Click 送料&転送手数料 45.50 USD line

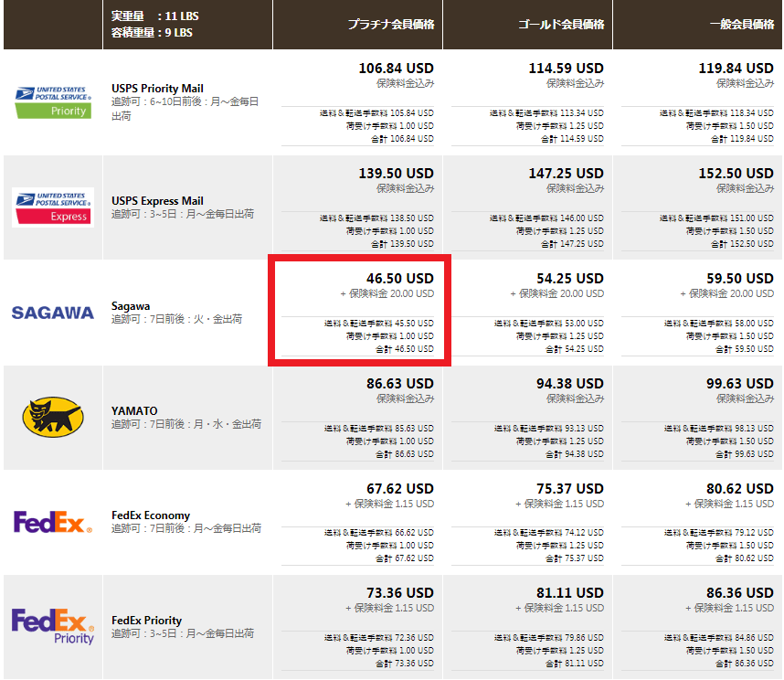click(x=379, y=324)
